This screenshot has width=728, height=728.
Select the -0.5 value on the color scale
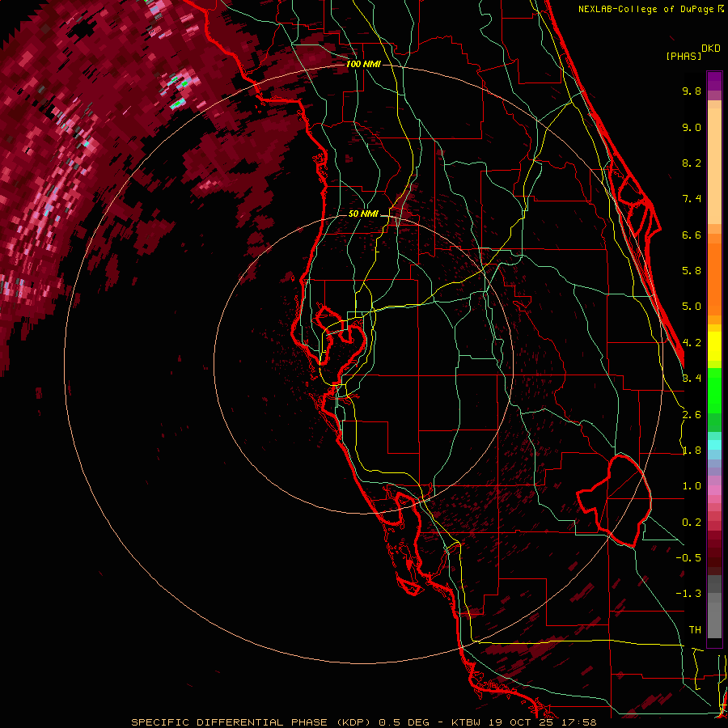688,558
